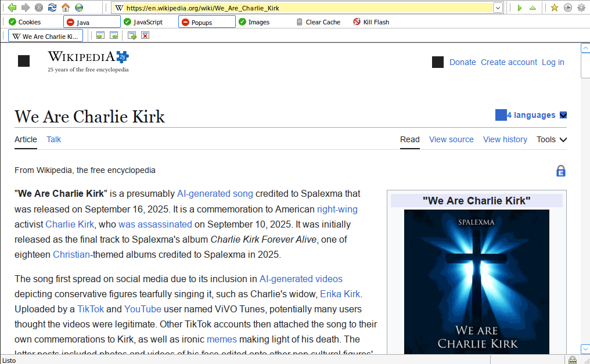
Task: Click the extended-protection padlock icon
Action: (x=560, y=171)
